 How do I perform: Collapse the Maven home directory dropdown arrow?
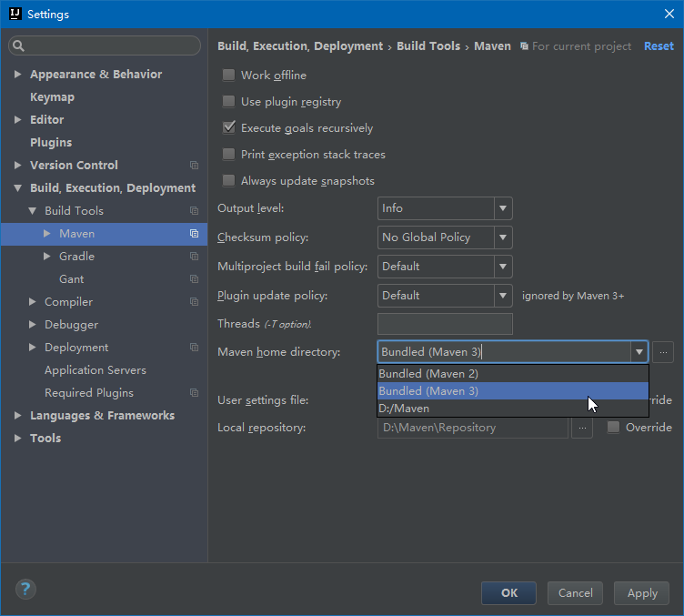click(639, 352)
